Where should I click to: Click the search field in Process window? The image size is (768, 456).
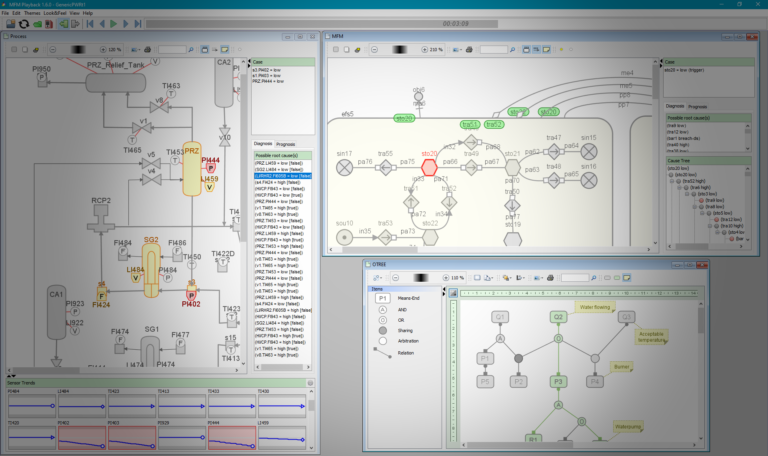tap(172, 49)
